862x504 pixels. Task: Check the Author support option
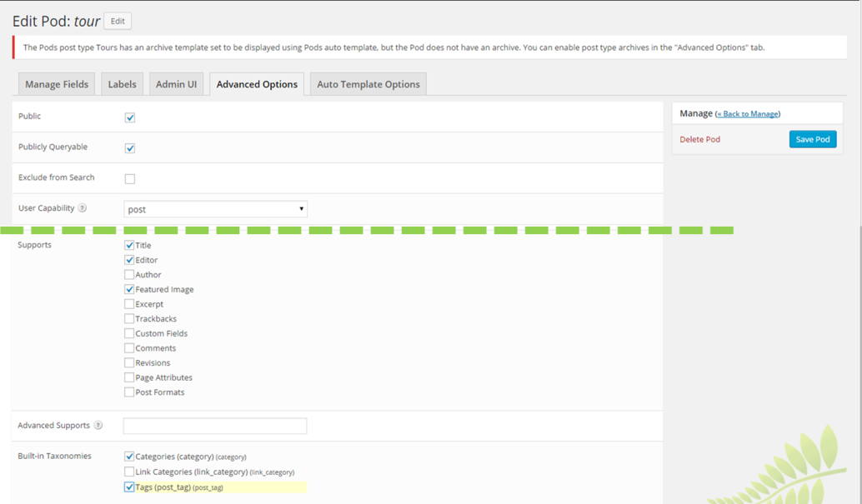point(129,275)
